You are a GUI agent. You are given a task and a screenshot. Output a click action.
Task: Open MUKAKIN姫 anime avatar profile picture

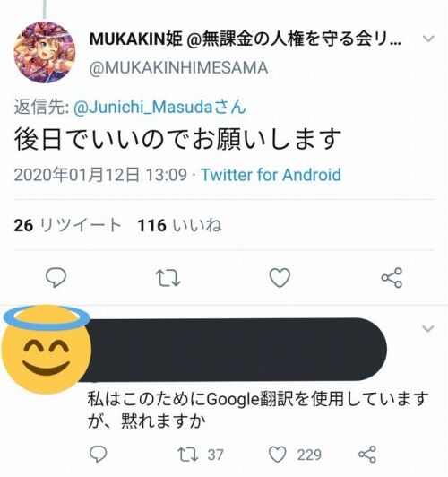[x=45, y=52]
